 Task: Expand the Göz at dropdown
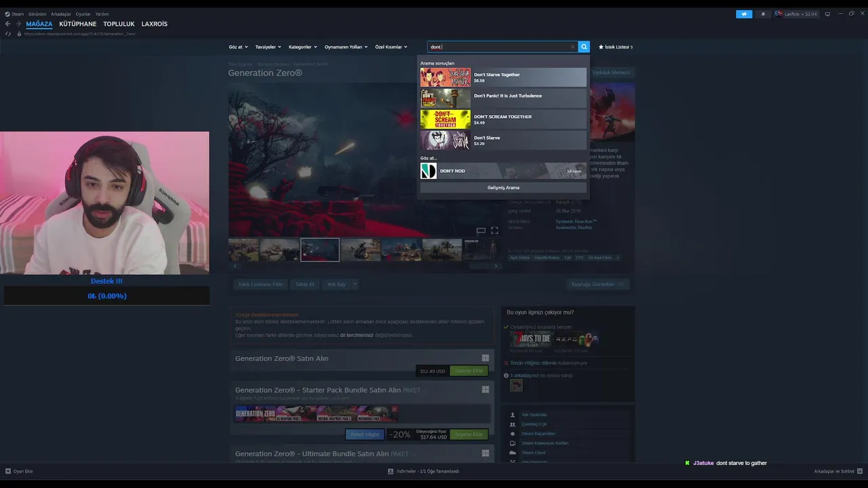point(238,47)
